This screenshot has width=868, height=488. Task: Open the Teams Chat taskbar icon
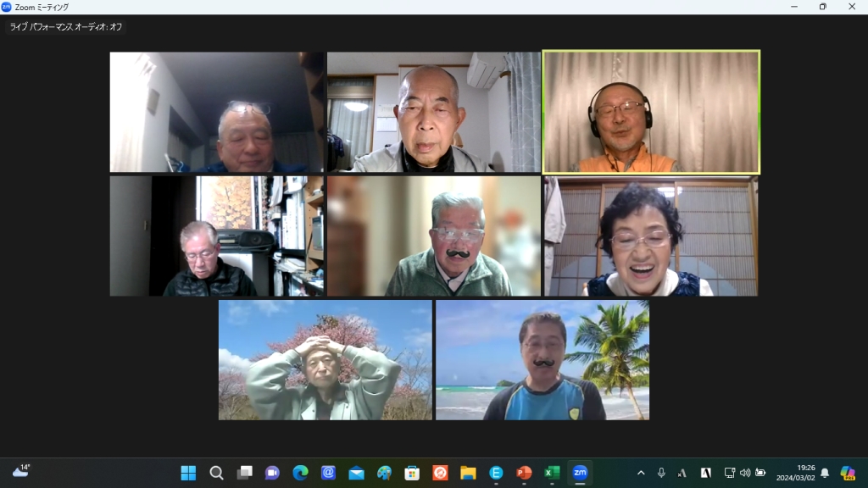272,473
